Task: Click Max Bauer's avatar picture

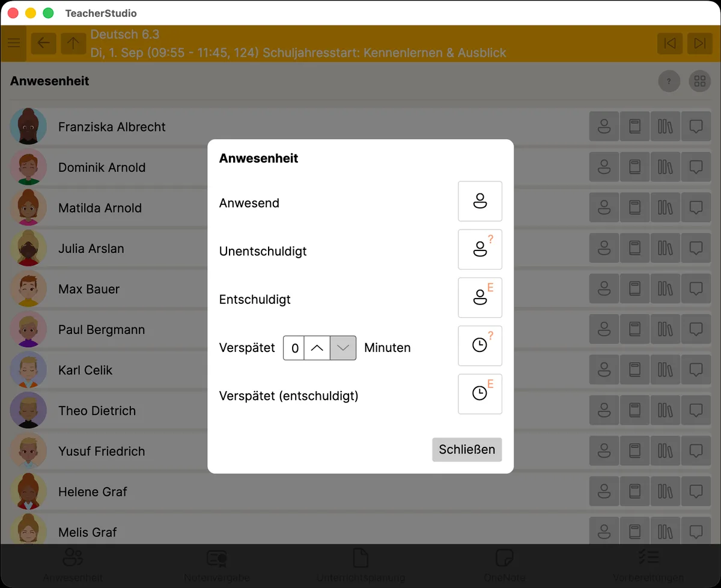Action: pyautogui.click(x=28, y=289)
